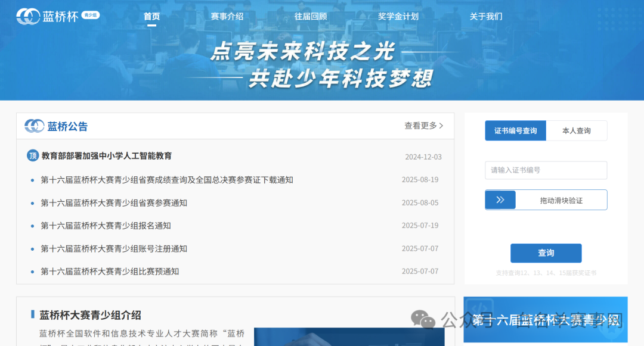Image resolution: width=644 pixels, height=346 pixels.
Task: Click the date 2025-08-19
Action: (420, 180)
